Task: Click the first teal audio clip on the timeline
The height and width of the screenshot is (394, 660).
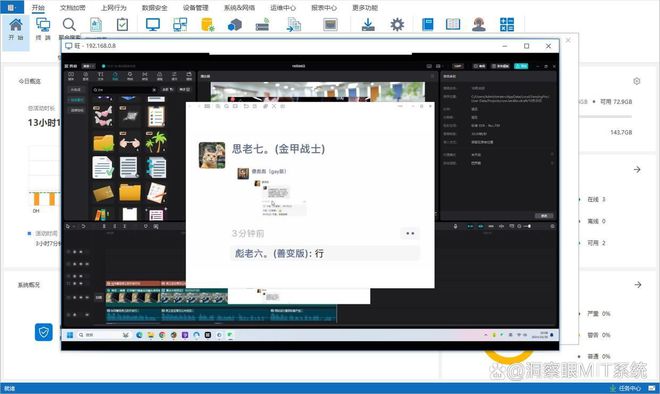Action: point(133,316)
